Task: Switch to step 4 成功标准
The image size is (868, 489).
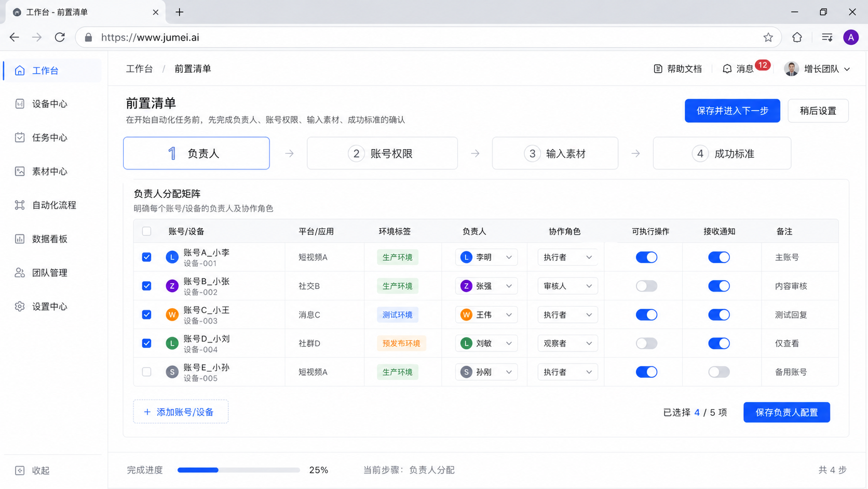Action: tap(722, 153)
